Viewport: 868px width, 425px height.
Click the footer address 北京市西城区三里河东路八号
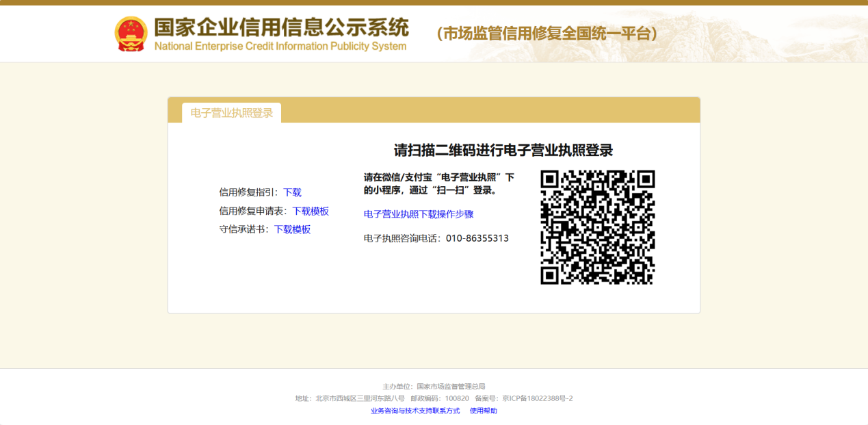click(x=360, y=398)
